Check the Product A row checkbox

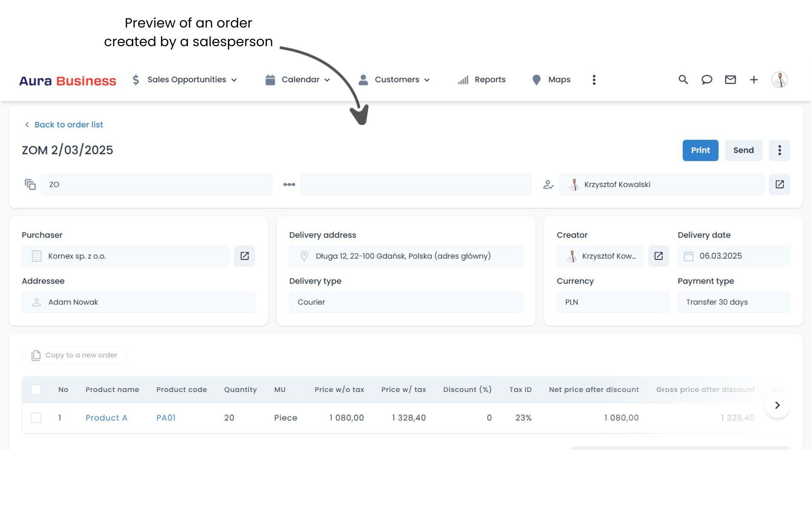point(36,418)
